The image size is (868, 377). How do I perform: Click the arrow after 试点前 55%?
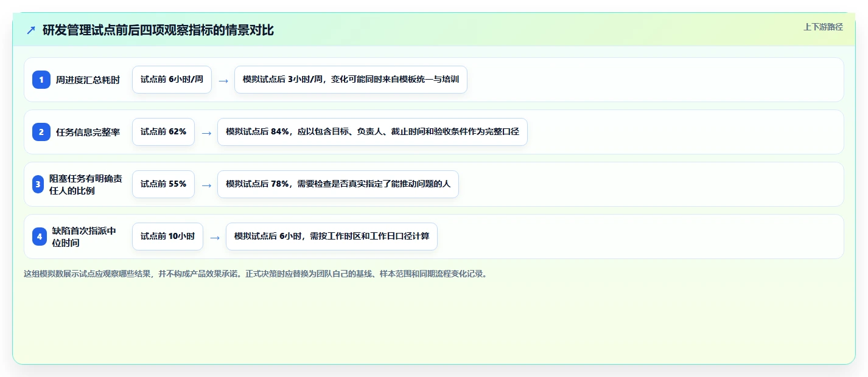pos(206,185)
